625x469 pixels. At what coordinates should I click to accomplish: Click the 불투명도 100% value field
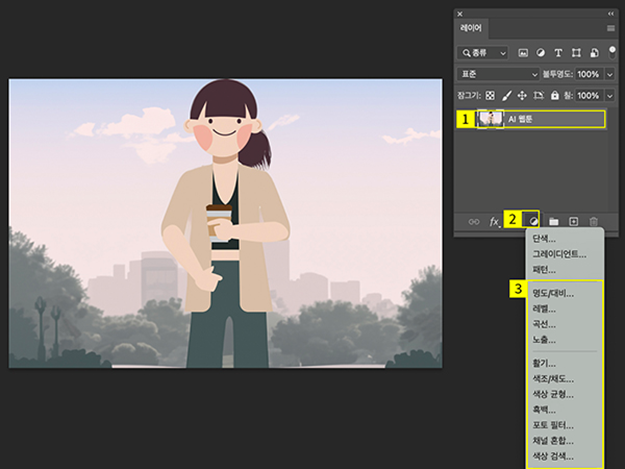pyautogui.click(x=588, y=74)
